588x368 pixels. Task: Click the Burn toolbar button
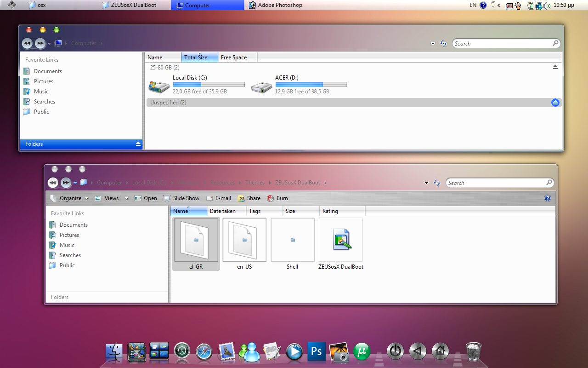277,198
